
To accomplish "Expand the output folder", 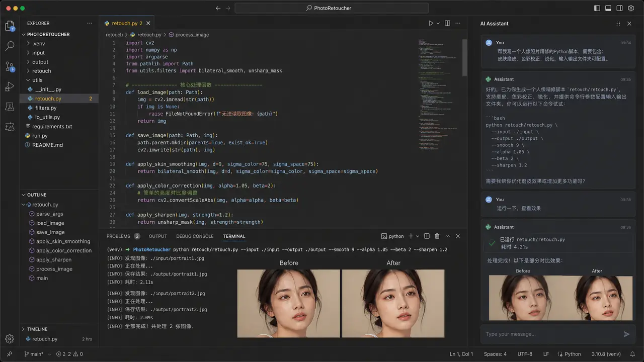I will tap(59, 62).
